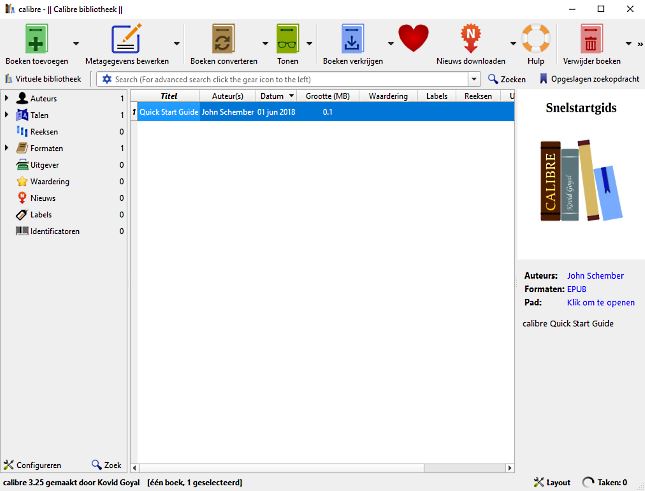The width and height of the screenshot is (645, 491).
Task: Sort by the Waardering column header
Action: tap(388, 96)
